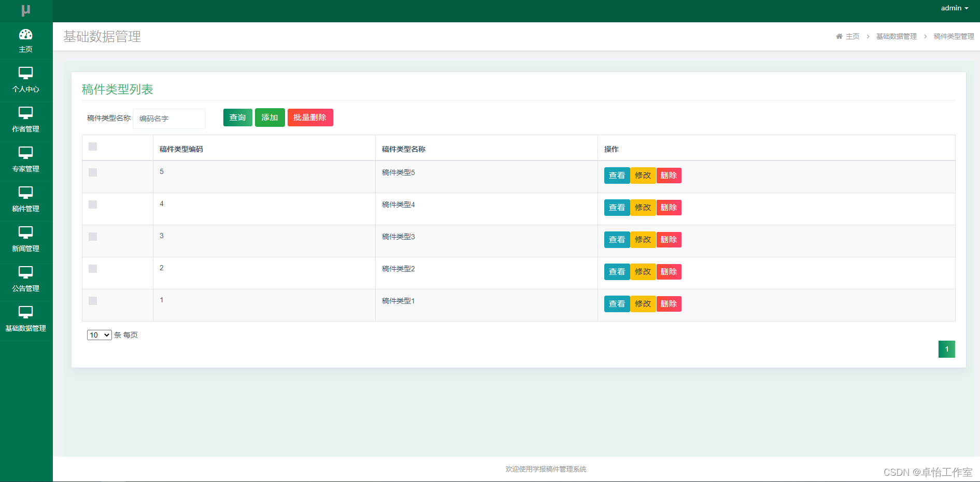Edit 稿件类型4 using 修改 button
The image size is (980, 482).
coord(643,208)
